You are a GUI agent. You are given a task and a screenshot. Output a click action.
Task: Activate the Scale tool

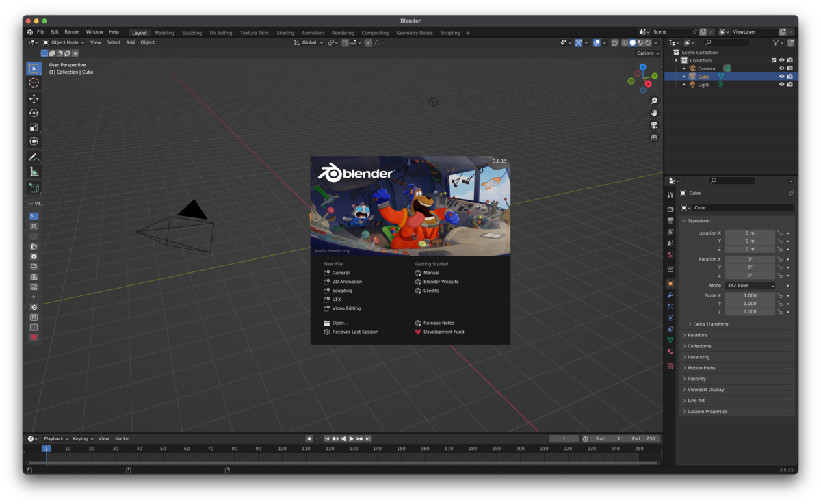[x=34, y=127]
